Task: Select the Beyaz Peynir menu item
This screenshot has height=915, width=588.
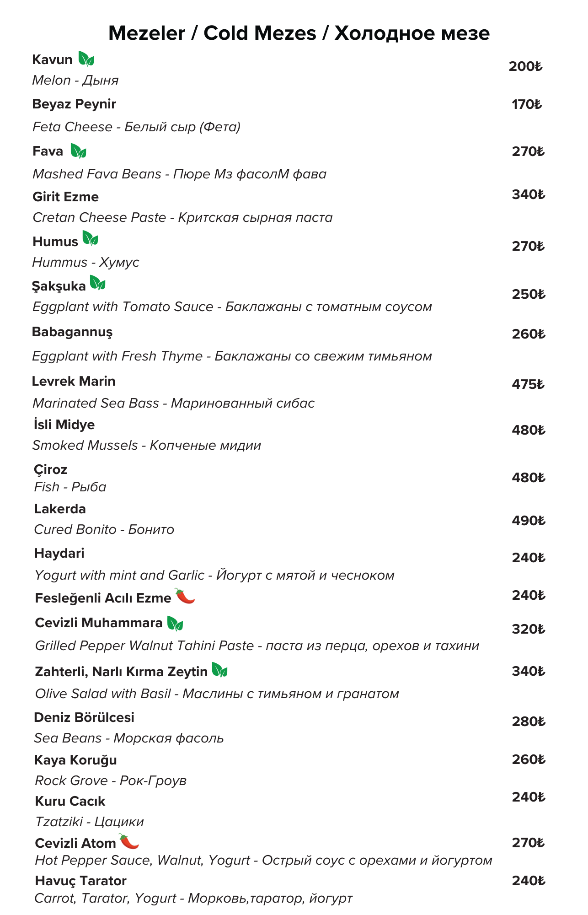Action: pyautogui.click(x=74, y=104)
